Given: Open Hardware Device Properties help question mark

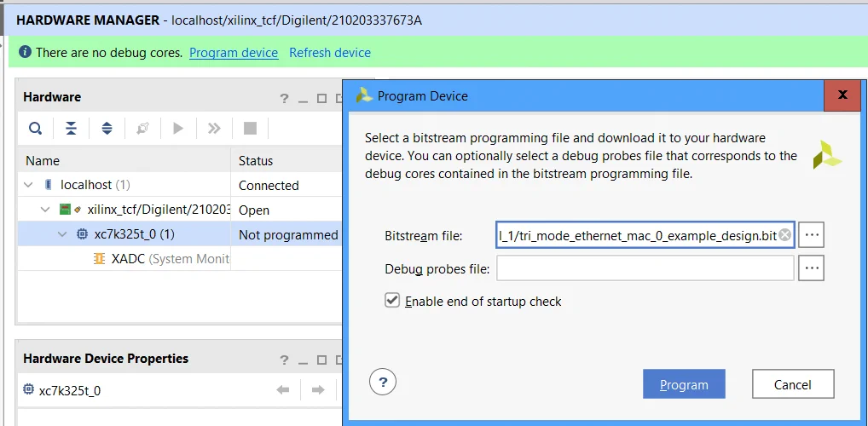Looking at the screenshot, I should [284, 360].
